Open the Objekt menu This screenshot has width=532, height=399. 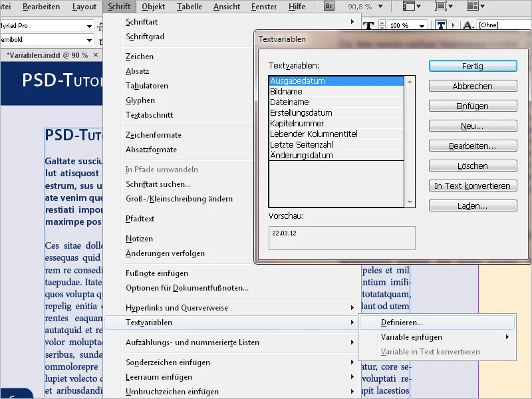point(154,7)
